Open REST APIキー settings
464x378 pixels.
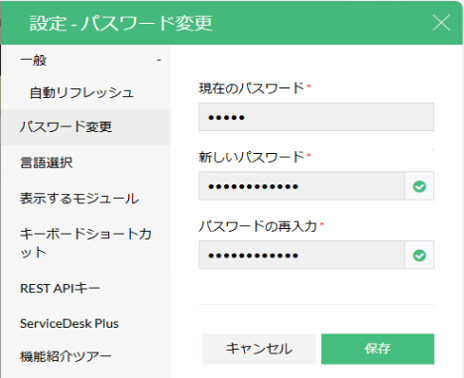(x=60, y=288)
